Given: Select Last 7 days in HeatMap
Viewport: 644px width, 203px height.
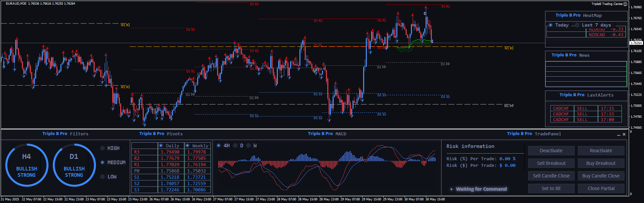Looking at the screenshot, I should (x=577, y=25).
